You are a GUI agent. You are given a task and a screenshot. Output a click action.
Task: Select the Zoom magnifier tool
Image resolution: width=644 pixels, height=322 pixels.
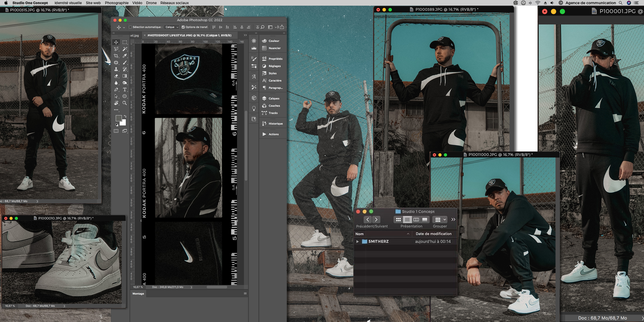pos(125,103)
